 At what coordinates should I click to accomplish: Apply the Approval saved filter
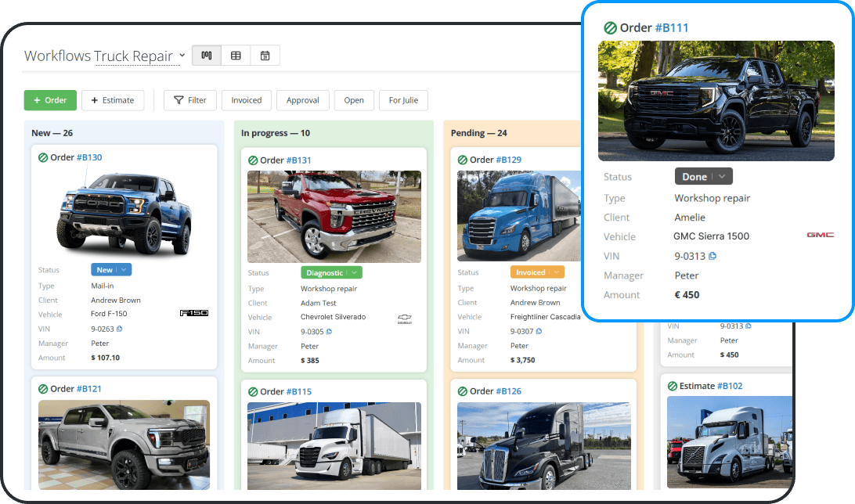click(302, 100)
